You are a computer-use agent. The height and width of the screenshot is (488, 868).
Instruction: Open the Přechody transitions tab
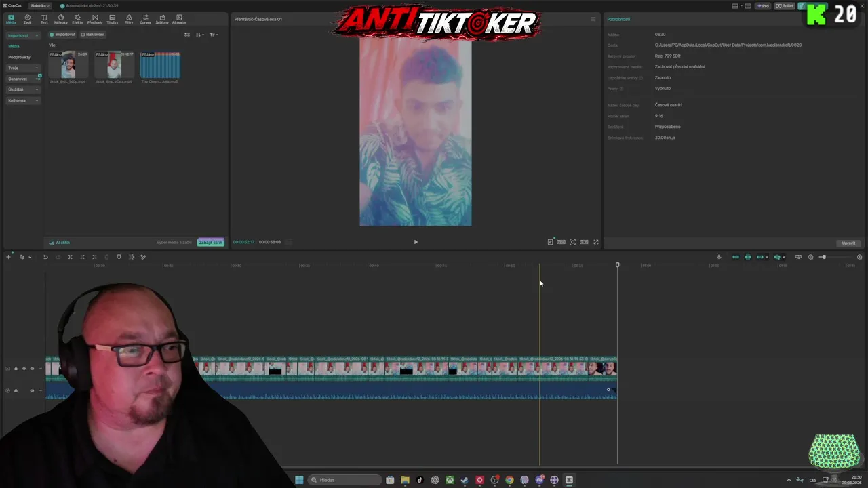(x=95, y=19)
